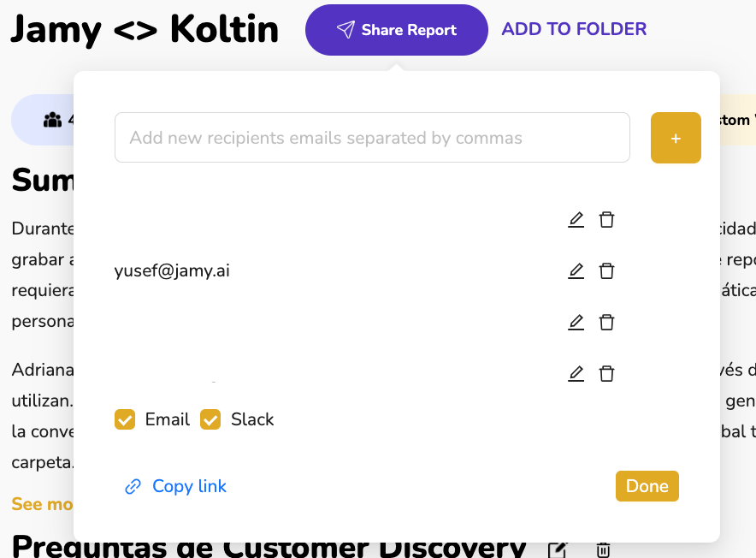Click the trash icon in the first recipient row
This screenshot has height=558, width=756.
click(x=606, y=220)
